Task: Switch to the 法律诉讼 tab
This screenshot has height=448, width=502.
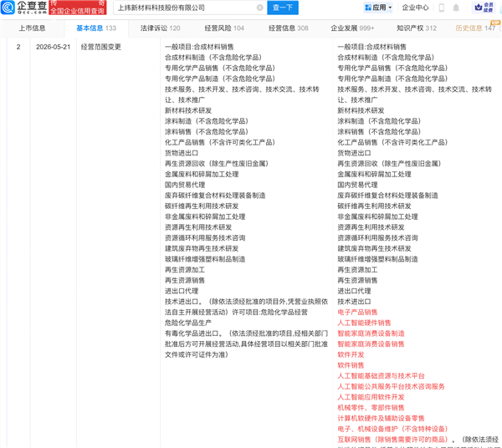Action: point(160,28)
